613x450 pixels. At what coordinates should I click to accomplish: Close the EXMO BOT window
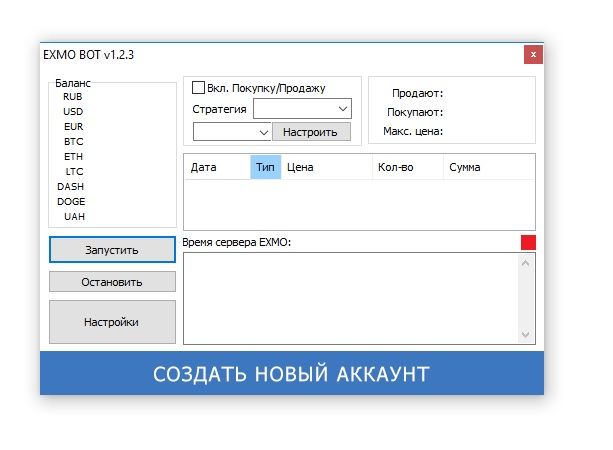(533, 55)
